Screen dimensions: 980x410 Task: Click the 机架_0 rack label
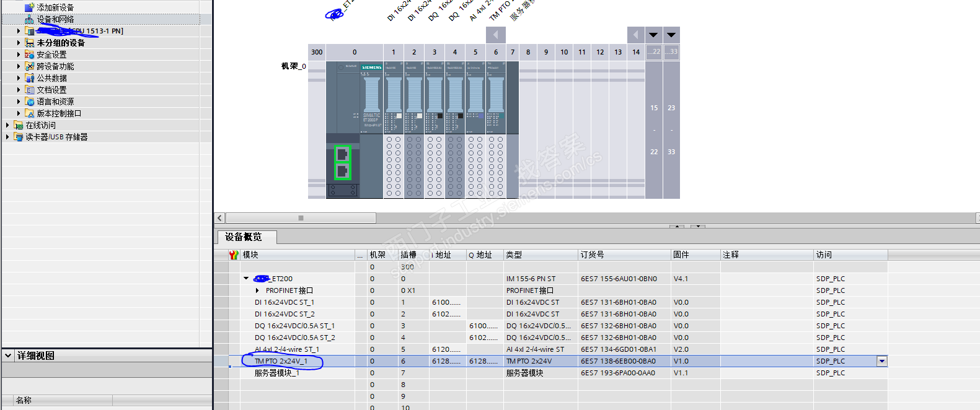click(x=293, y=66)
